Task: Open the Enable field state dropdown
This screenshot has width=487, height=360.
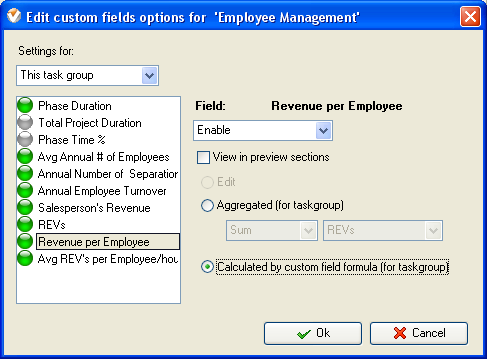Action: pos(263,130)
